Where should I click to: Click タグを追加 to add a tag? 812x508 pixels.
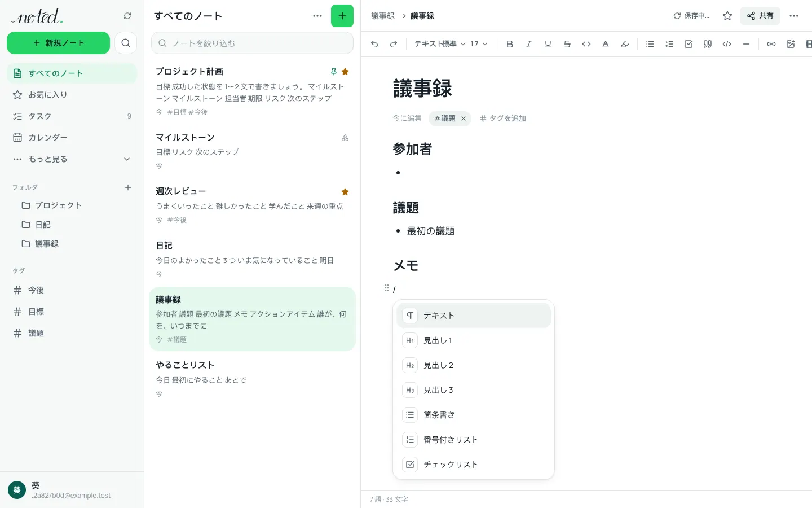503,119
